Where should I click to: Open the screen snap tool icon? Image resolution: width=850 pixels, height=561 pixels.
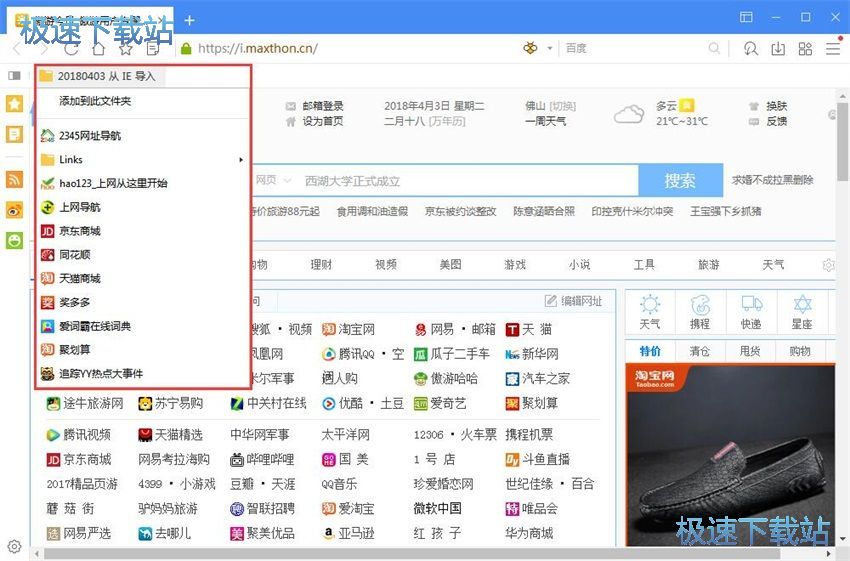coord(751,49)
